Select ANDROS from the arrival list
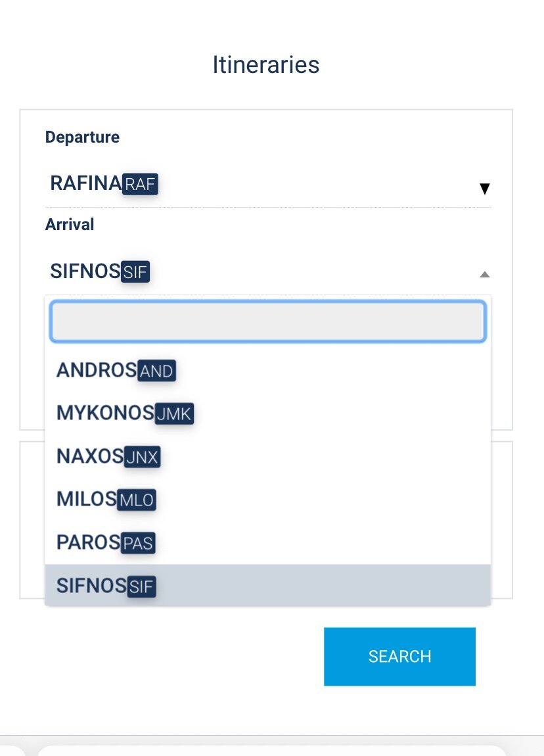544x756 pixels. (96, 370)
